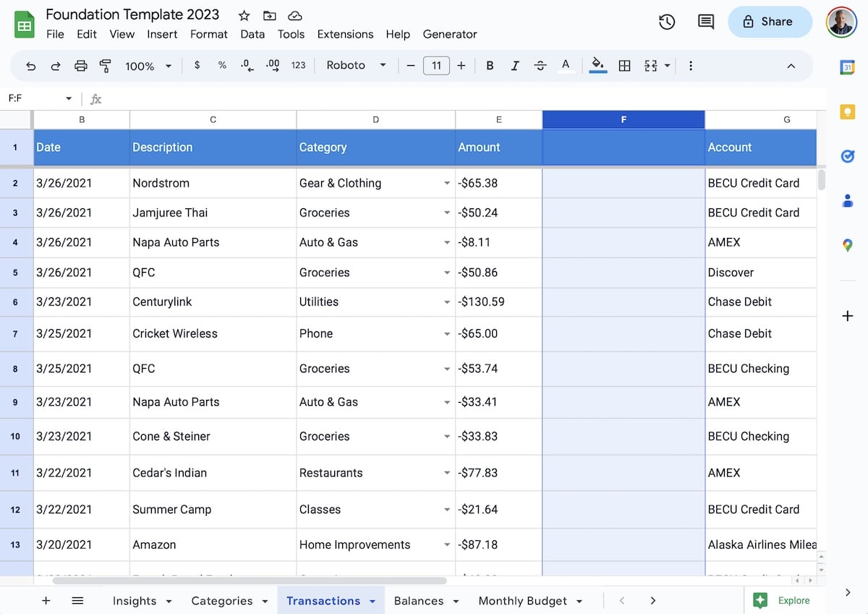The height and width of the screenshot is (614, 868).
Task: Open the Sheets home icon
Action: coord(25,24)
